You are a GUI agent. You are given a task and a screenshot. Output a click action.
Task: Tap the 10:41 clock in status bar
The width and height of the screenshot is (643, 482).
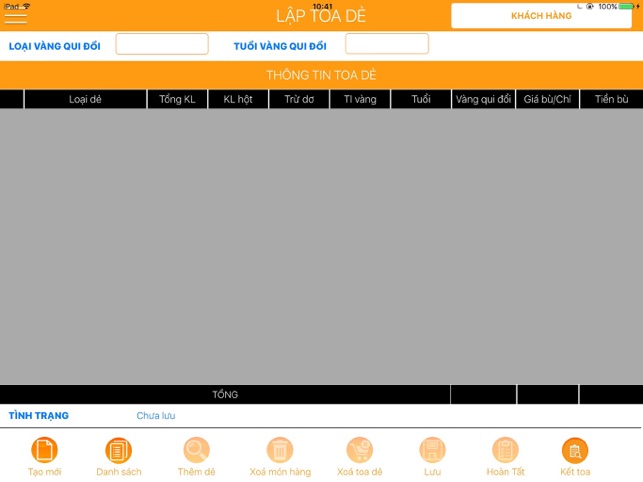tap(322, 6)
